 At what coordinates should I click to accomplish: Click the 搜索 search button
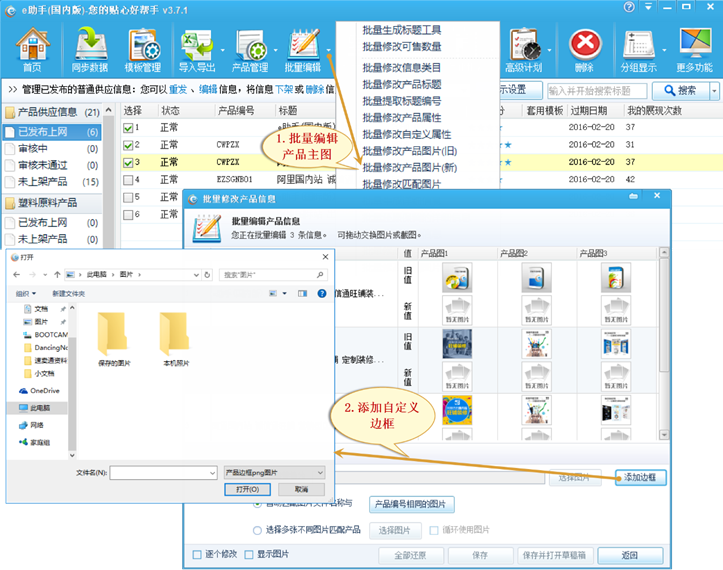tap(681, 90)
